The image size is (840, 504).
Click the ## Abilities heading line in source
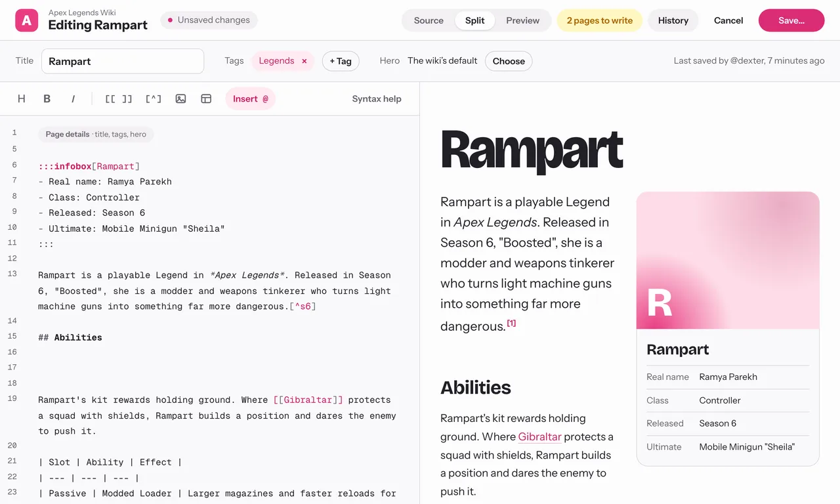[x=70, y=337]
